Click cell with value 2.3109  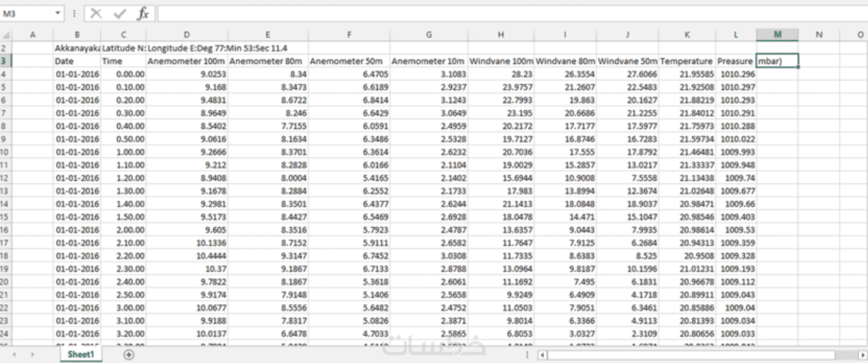click(627, 333)
